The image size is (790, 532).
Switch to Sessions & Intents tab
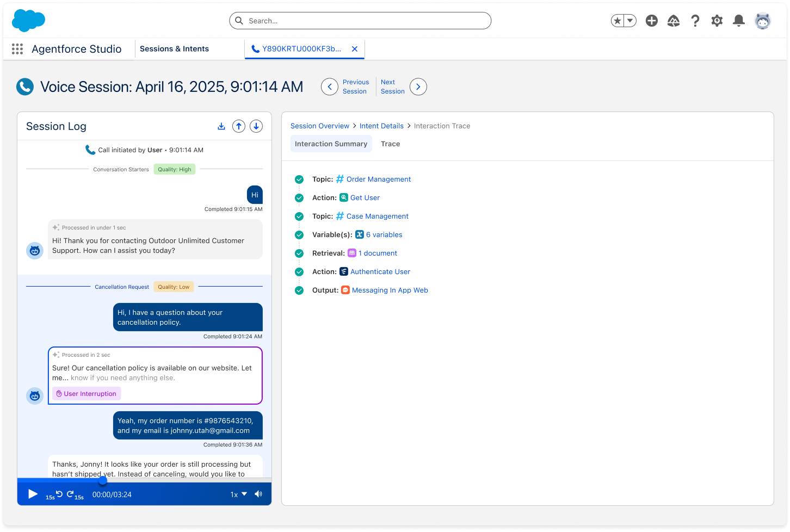point(174,49)
